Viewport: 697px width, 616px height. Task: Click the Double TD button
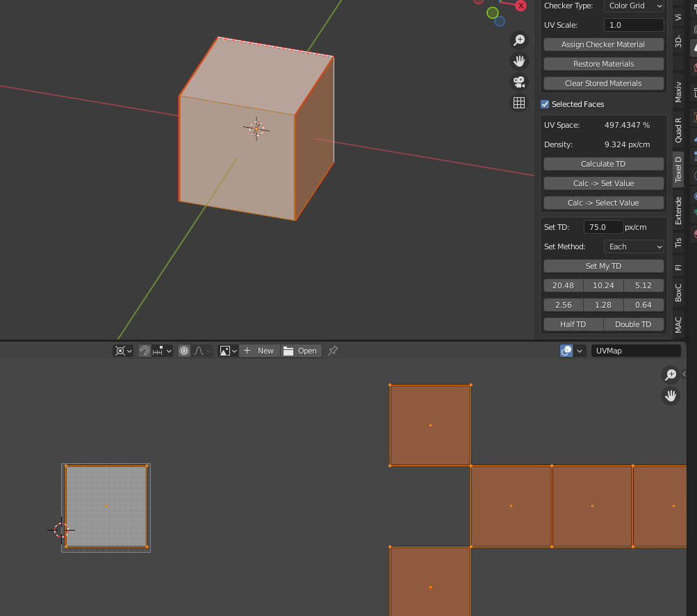tap(634, 324)
